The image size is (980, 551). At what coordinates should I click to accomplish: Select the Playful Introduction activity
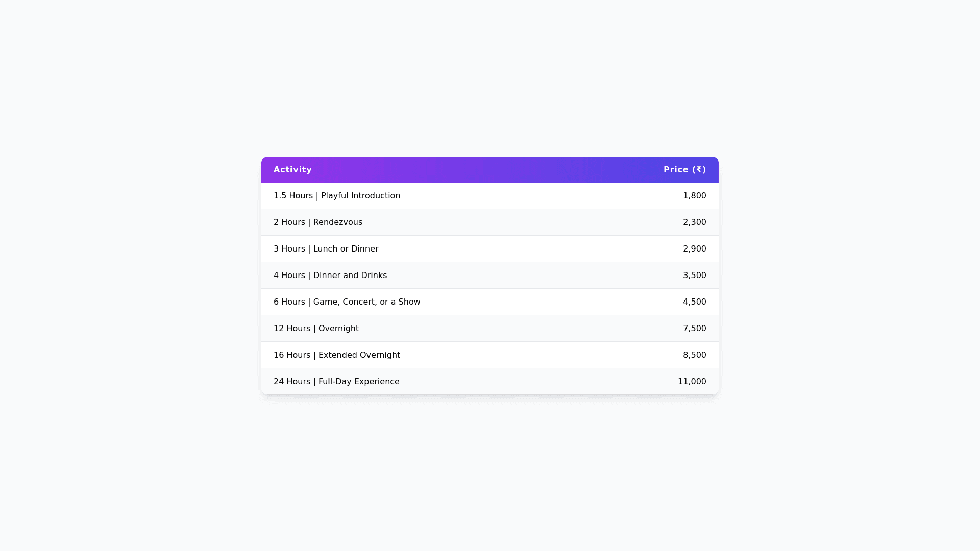click(x=360, y=196)
